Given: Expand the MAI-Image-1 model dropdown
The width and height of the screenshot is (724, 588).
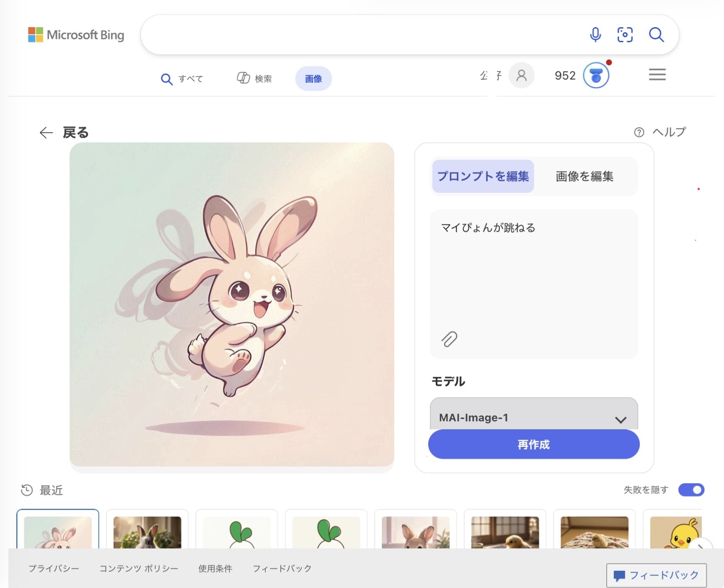Looking at the screenshot, I should (x=534, y=417).
